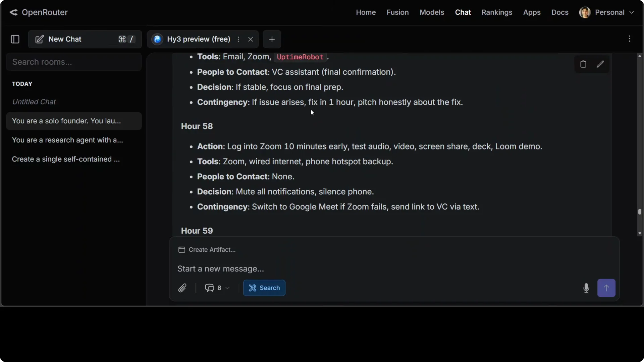This screenshot has height=362, width=644.
Task: Open Hy3 preview tab options menu
Action: (x=238, y=39)
